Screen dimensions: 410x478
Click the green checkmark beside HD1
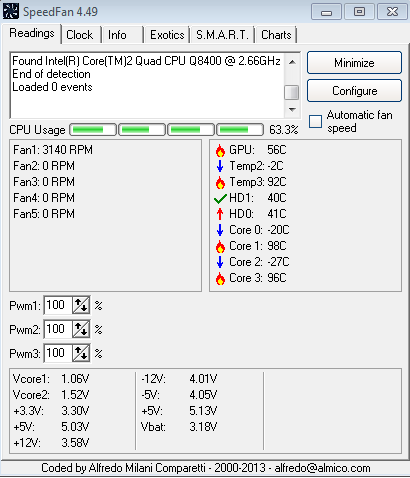tap(220, 199)
